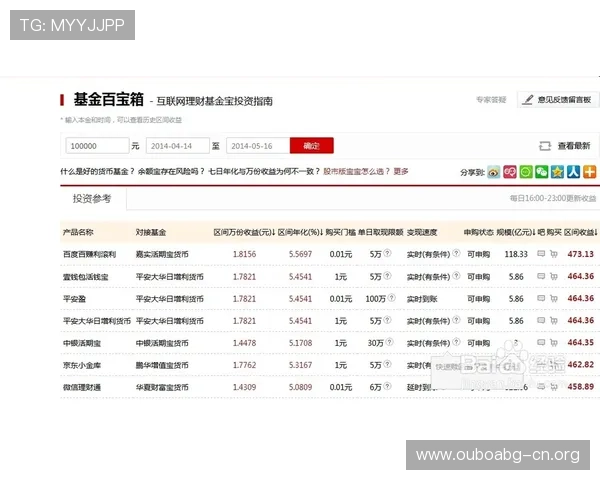Select product name 微信理财通
This screenshot has width=600, height=480.
pyautogui.click(x=82, y=388)
